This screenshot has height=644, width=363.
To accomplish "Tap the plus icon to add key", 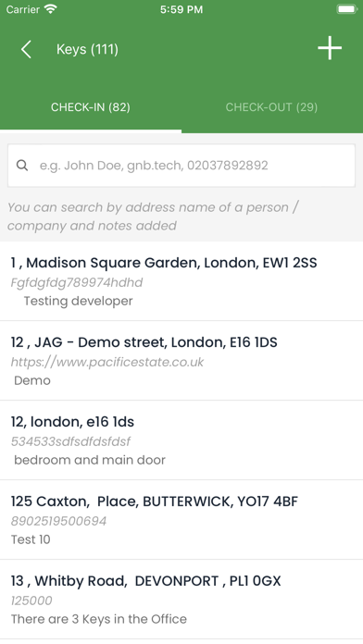I will (x=330, y=48).
